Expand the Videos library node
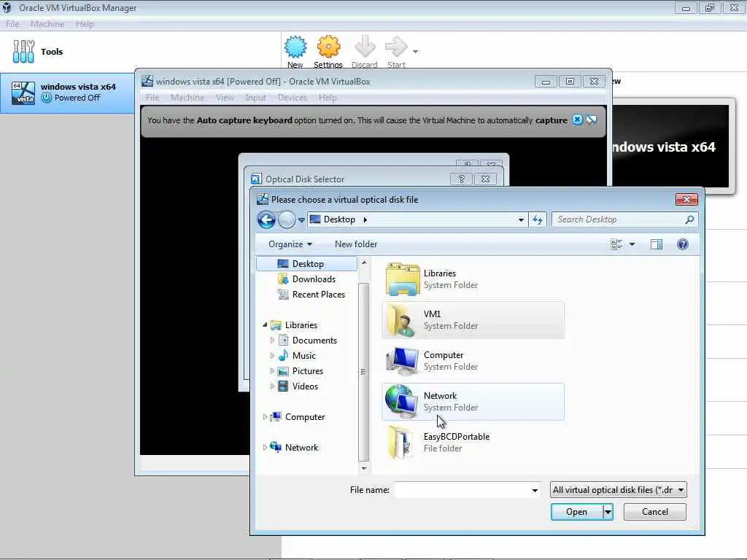This screenshot has height=560, width=747. coord(272,386)
